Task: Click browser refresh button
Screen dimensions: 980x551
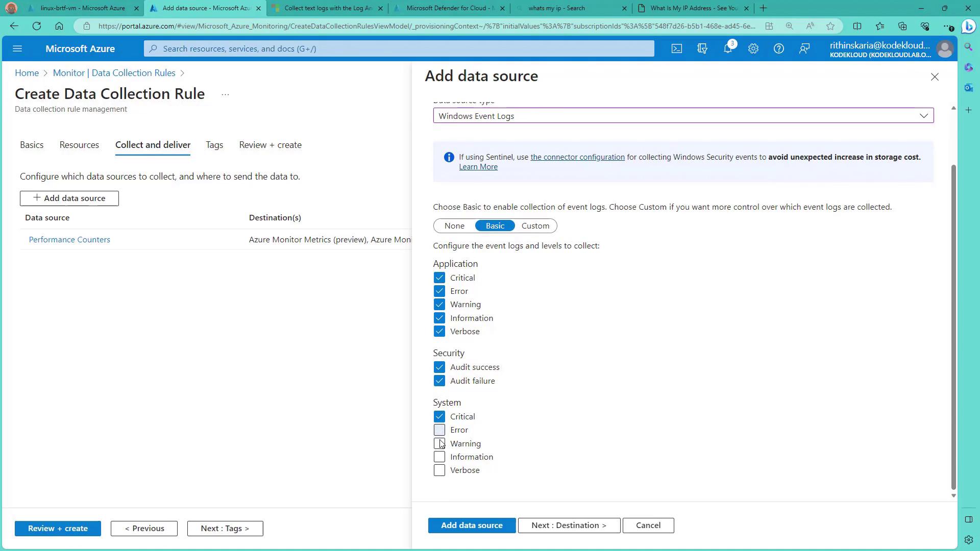Action: [x=37, y=26]
